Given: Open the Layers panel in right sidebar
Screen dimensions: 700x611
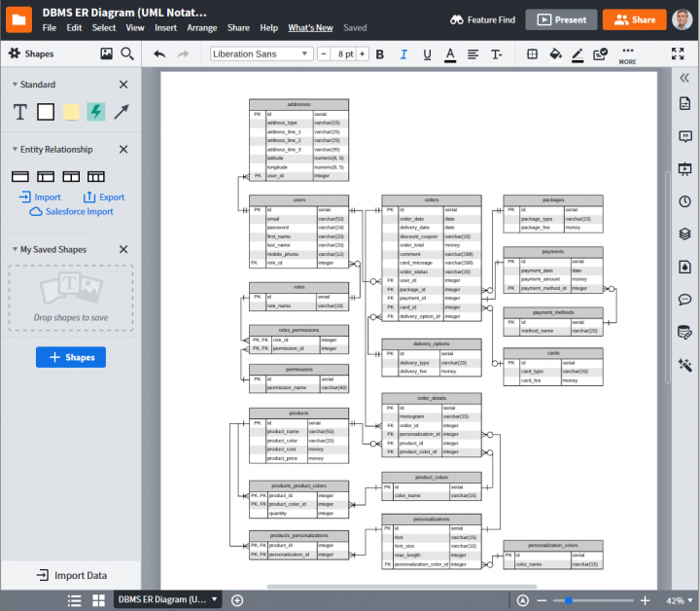Looking at the screenshot, I should tap(684, 234).
